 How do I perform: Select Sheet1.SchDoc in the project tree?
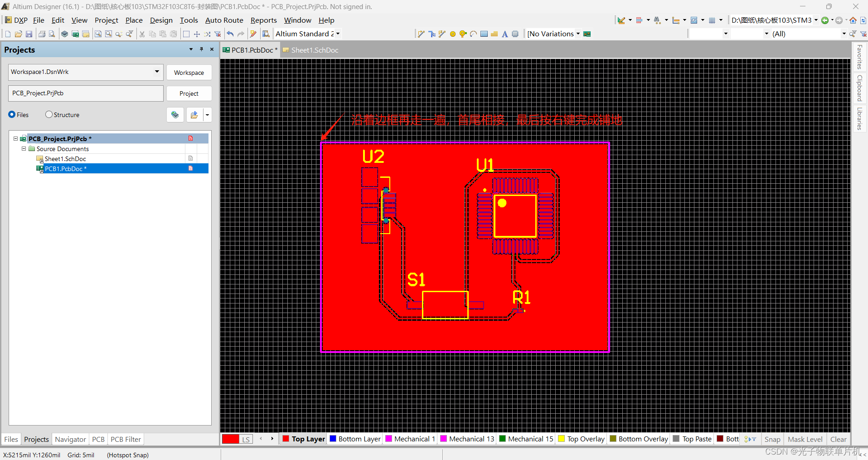coord(65,159)
